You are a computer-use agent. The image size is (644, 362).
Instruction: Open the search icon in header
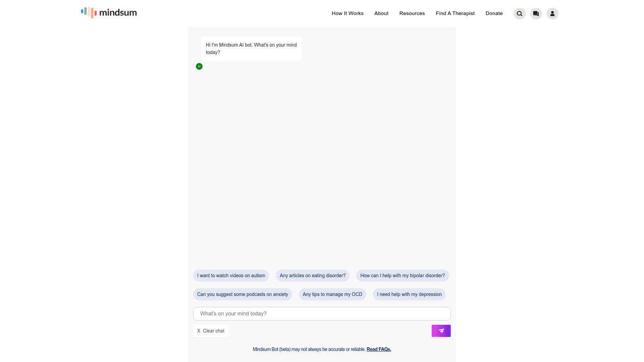click(520, 14)
